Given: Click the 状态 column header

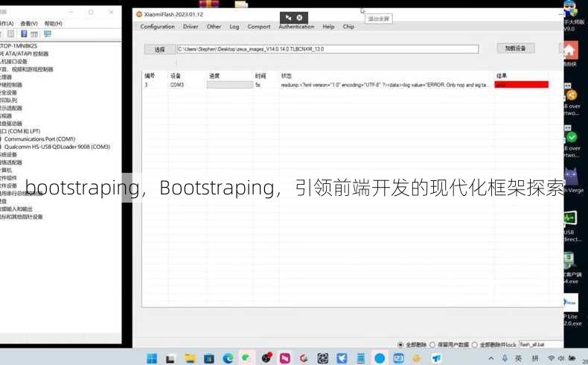Looking at the screenshot, I should tap(287, 76).
